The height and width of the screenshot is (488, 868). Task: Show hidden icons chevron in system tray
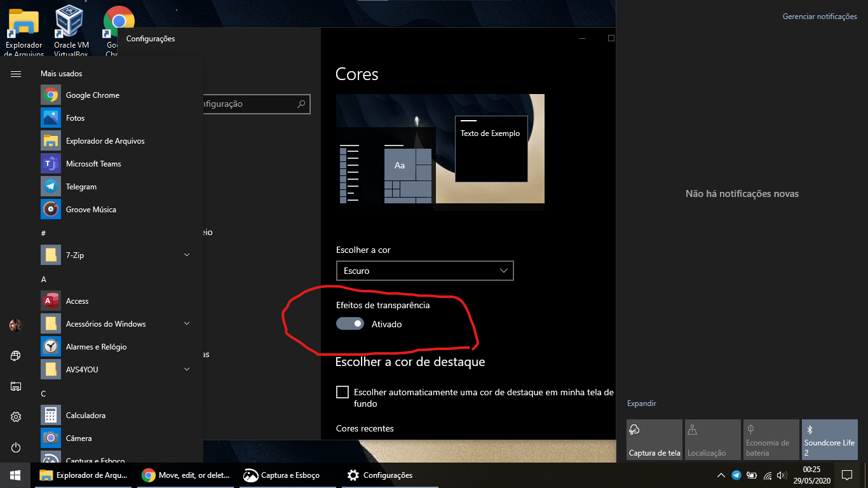click(721, 475)
